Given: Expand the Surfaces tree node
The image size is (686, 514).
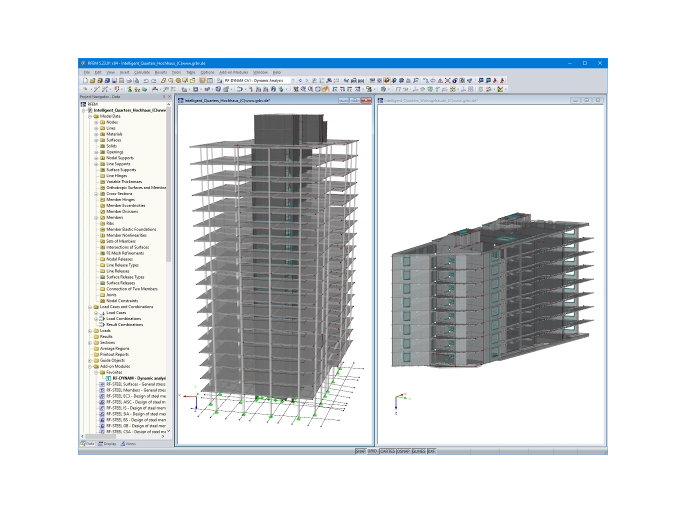Looking at the screenshot, I should [x=96, y=140].
